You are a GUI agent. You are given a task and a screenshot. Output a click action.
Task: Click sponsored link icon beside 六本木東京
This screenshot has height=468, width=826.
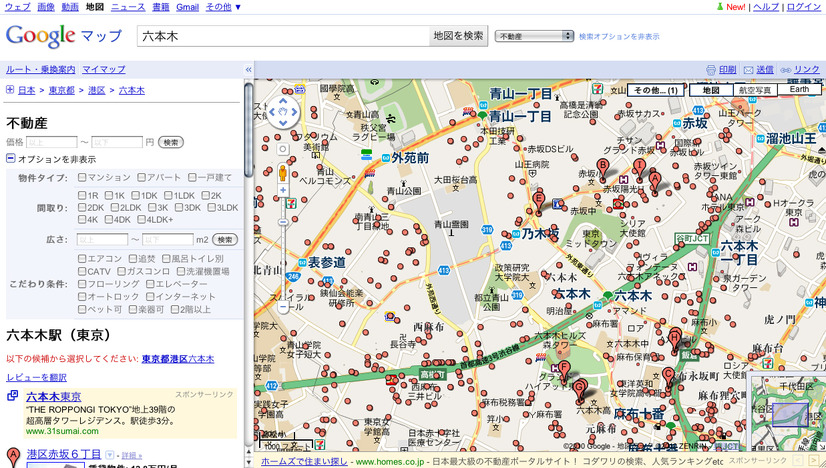(12, 395)
